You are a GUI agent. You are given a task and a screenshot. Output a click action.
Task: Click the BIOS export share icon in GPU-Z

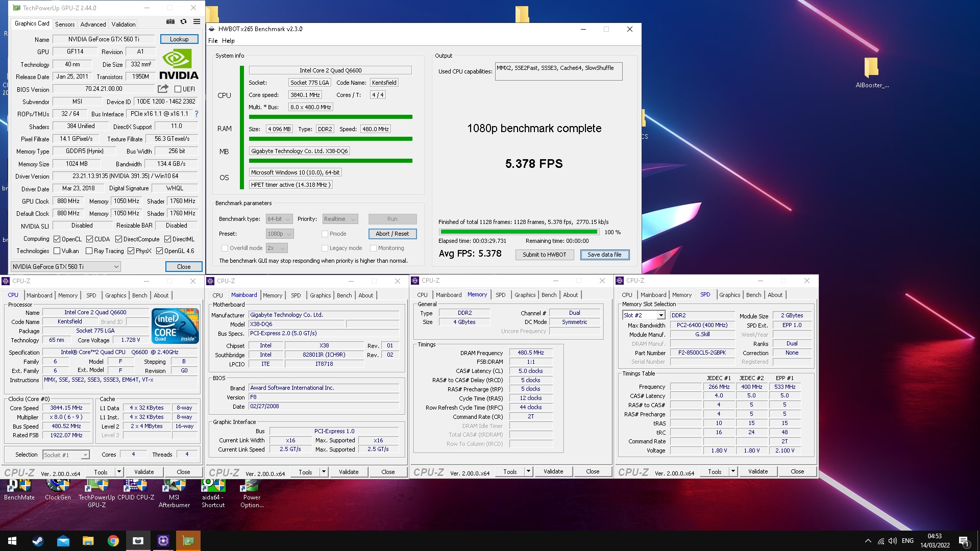[163, 89]
